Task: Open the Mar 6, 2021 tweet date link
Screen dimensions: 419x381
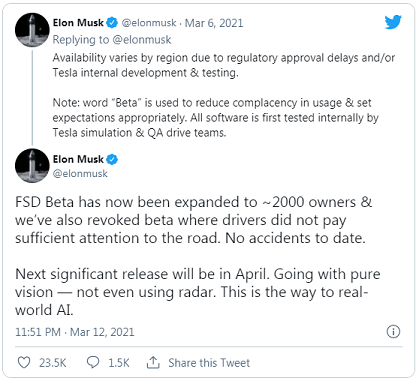Action: 214,23
